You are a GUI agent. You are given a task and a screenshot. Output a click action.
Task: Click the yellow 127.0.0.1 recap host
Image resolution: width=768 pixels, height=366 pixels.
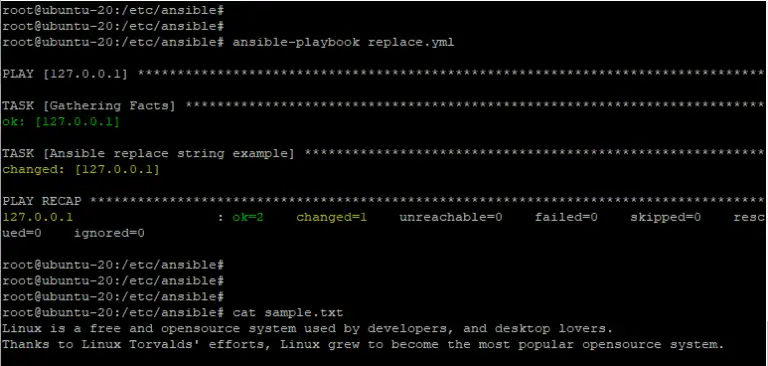click(38, 217)
